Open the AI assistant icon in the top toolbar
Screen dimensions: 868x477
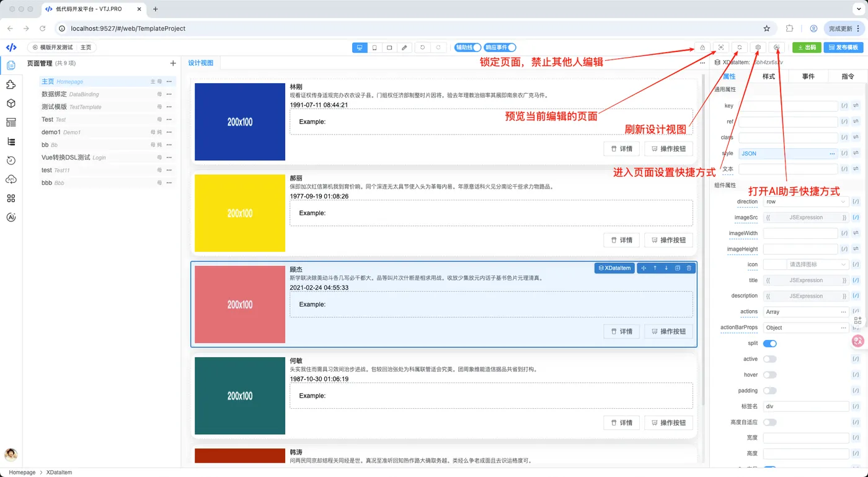[777, 47]
